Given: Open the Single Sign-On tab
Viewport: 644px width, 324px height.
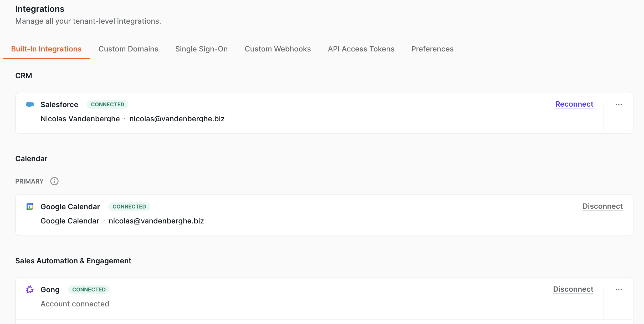Looking at the screenshot, I should 201,49.
